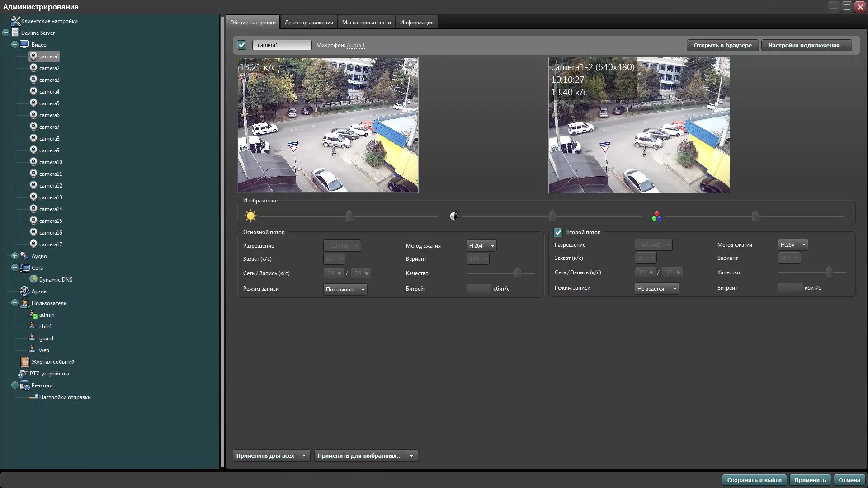Click Применить для всех button
The height and width of the screenshot is (488, 868).
pos(265,455)
